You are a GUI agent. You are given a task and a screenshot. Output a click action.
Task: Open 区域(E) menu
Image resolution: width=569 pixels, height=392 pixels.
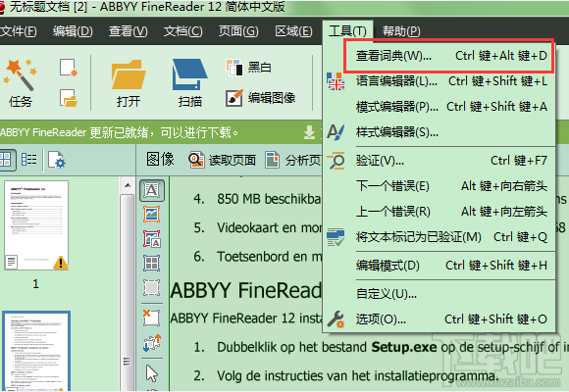[293, 31]
